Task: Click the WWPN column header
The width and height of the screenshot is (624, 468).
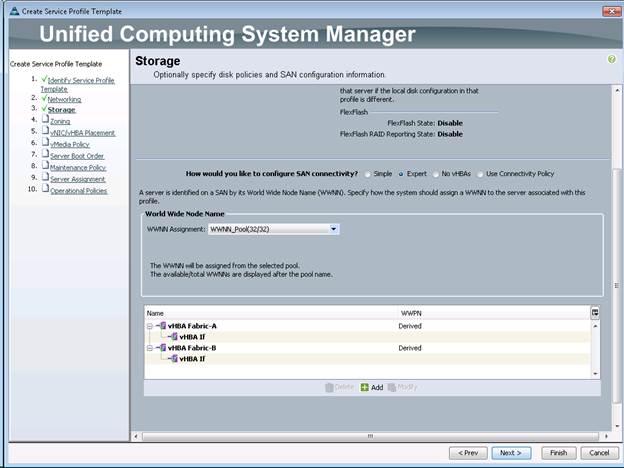Action: [494, 313]
